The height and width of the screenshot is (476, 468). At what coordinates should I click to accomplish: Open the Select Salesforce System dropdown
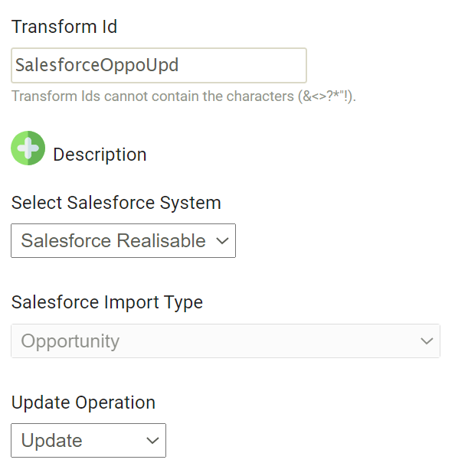(x=123, y=241)
